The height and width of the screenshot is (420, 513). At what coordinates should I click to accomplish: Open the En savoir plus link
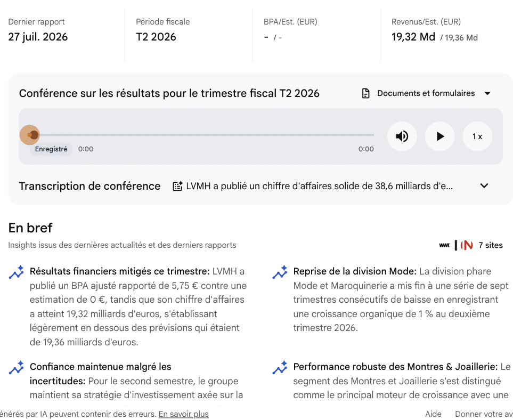(x=184, y=414)
